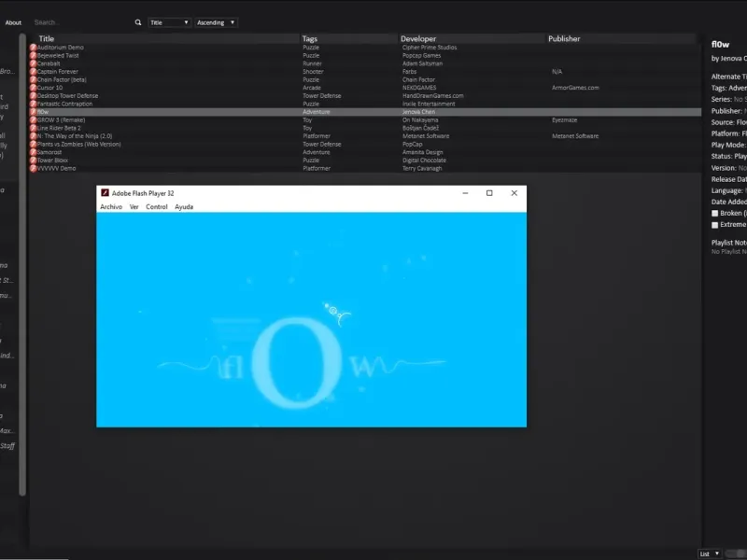Click the Flash icon beside Line Rider Beta 2
The width and height of the screenshot is (747, 560).
click(x=33, y=128)
